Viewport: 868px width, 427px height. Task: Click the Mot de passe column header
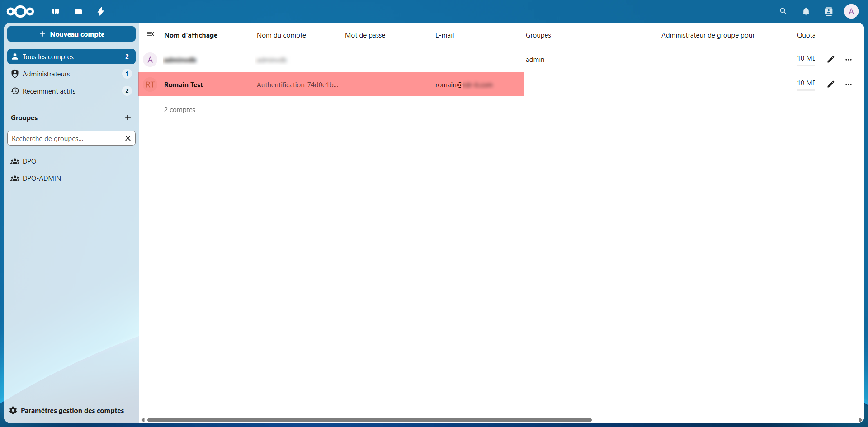365,35
